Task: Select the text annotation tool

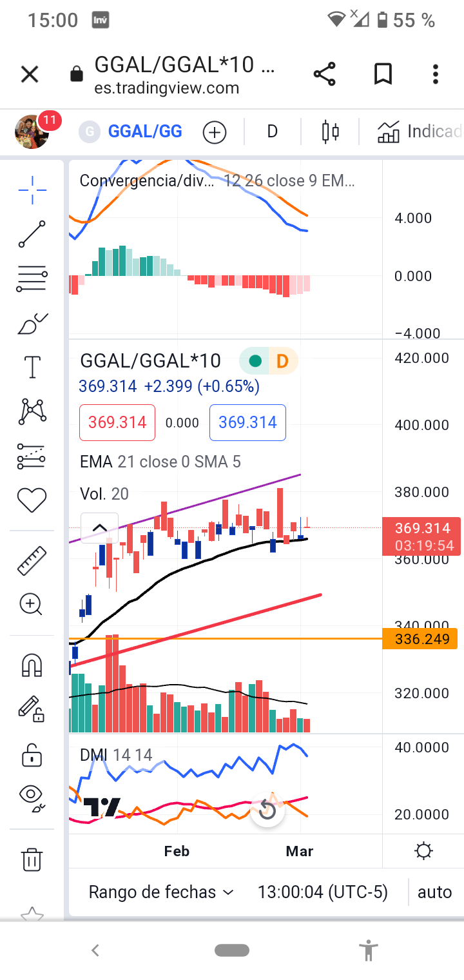Action: [x=32, y=367]
